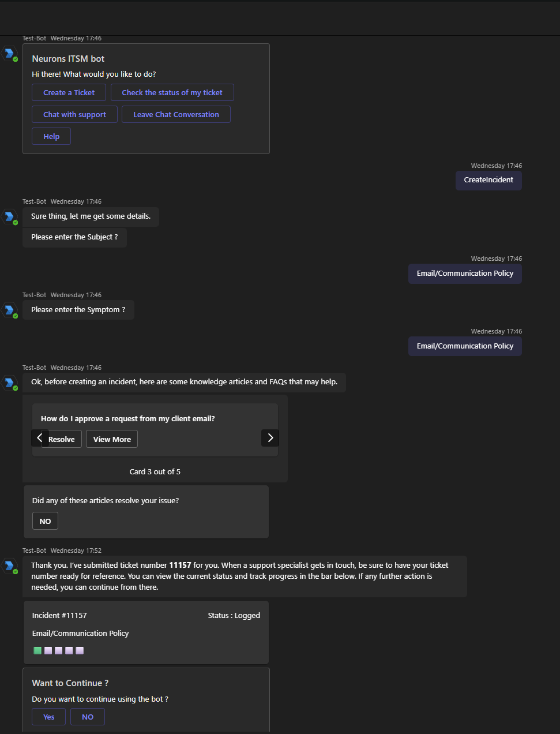Image resolution: width=560 pixels, height=734 pixels.
Task: Click Yes to continue using the bot
Action: tap(48, 717)
